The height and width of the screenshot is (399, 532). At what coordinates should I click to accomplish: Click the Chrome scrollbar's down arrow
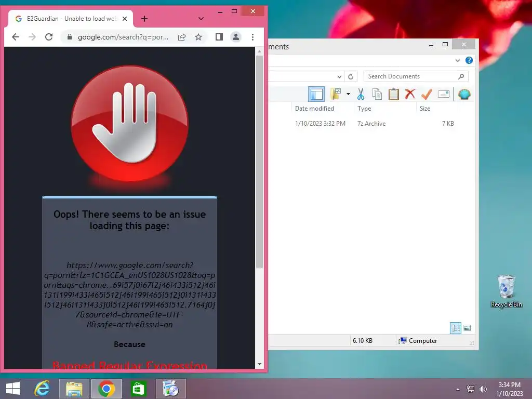pyautogui.click(x=260, y=364)
